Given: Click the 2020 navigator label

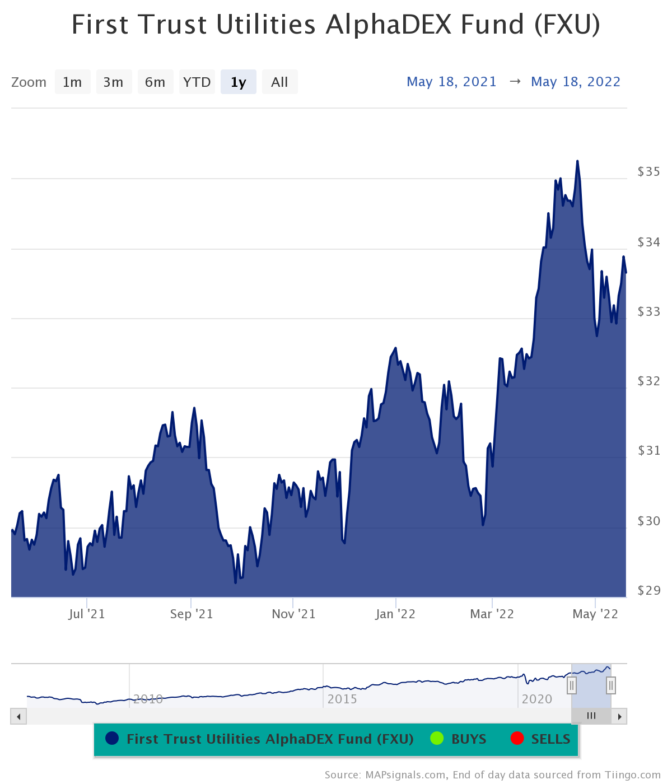Looking at the screenshot, I should point(537,699).
